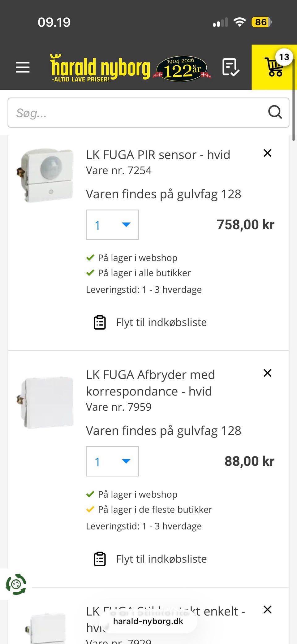
Task: Click the search magnifying glass icon
Action: 275,112
